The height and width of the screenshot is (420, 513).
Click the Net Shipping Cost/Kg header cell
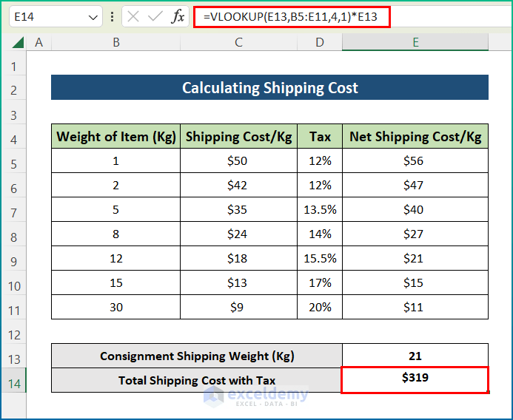pyautogui.click(x=415, y=136)
